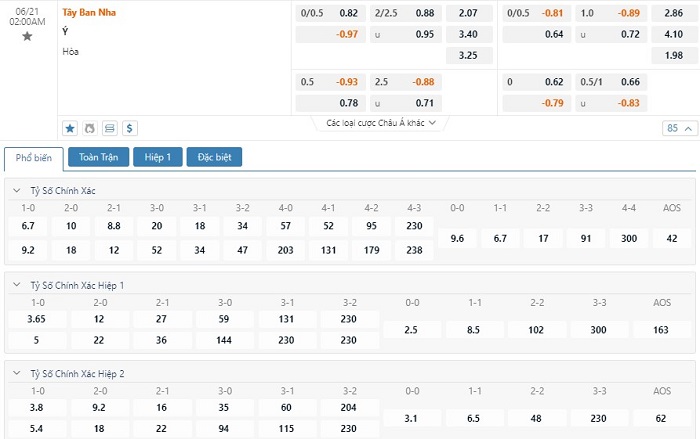Select the Phổ biến tab
This screenshot has width=700, height=439.
[34, 158]
